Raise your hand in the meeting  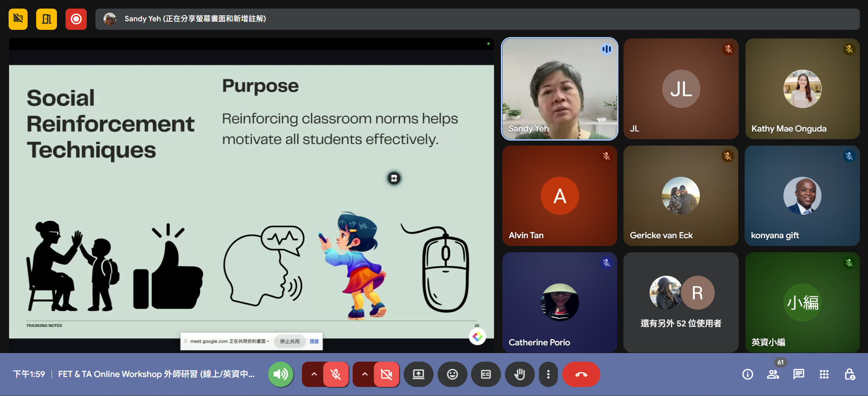[x=519, y=374]
